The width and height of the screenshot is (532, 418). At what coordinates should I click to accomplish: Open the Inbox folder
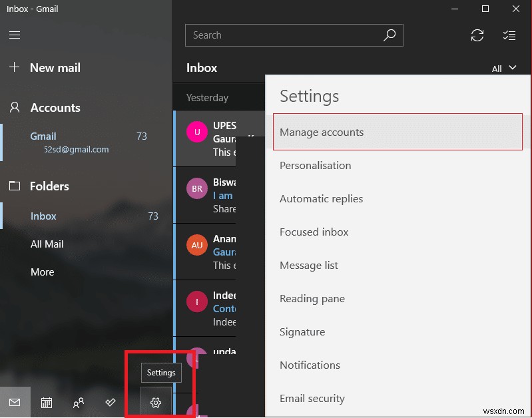[x=86, y=216]
